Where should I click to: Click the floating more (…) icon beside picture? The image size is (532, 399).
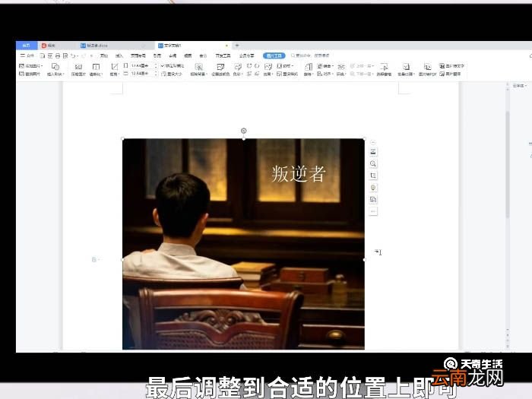[373, 211]
